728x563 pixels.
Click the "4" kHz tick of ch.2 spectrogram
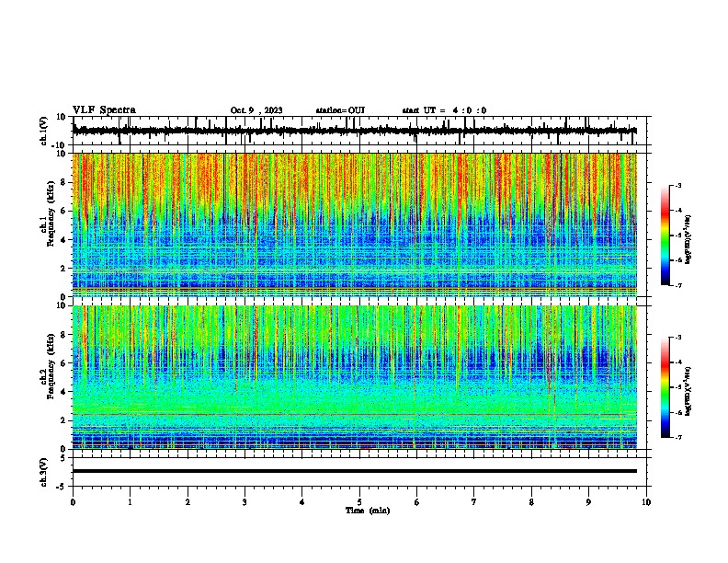pos(64,392)
